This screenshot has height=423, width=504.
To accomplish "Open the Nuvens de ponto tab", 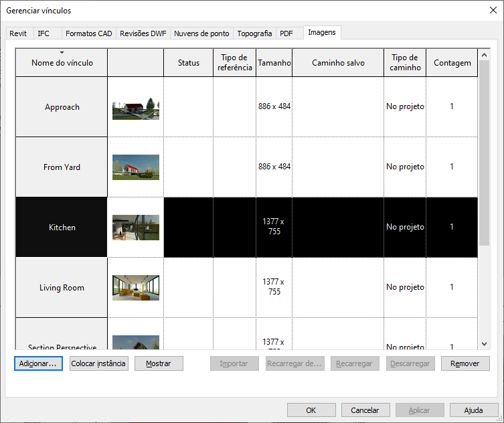I will click(x=201, y=33).
